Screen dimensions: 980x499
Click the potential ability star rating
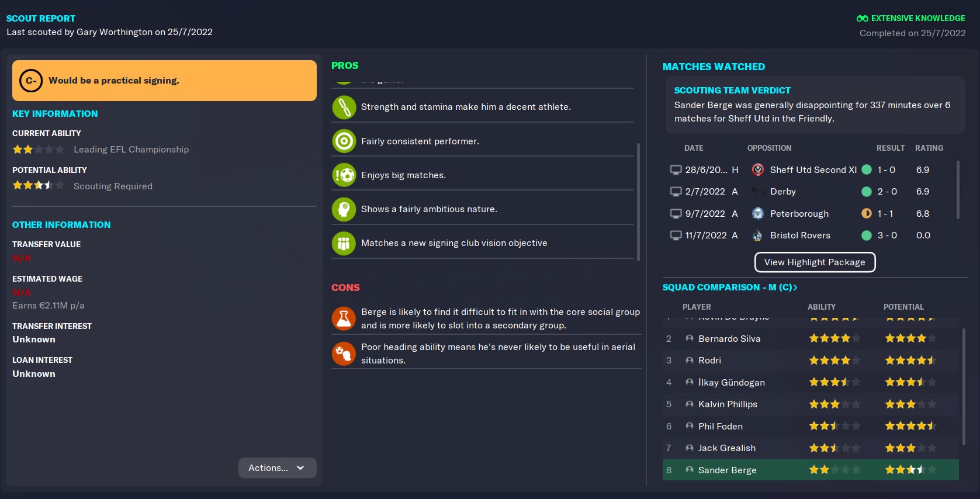pyautogui.click(x=38, y=186)
